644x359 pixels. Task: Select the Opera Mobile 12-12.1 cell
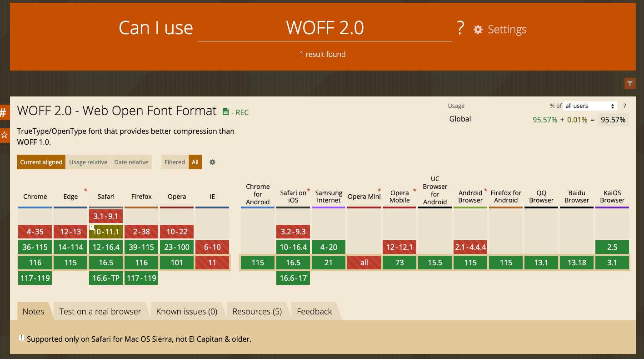(x=399, y=247)
